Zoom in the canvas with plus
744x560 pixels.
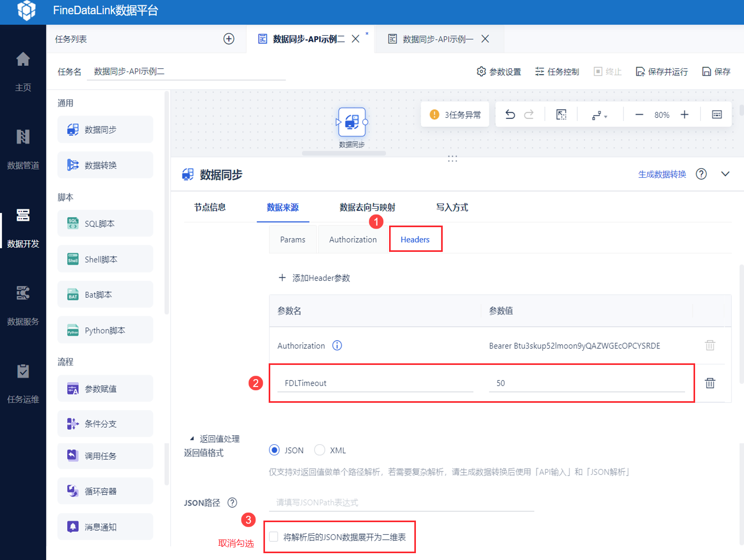pos(685,115)
